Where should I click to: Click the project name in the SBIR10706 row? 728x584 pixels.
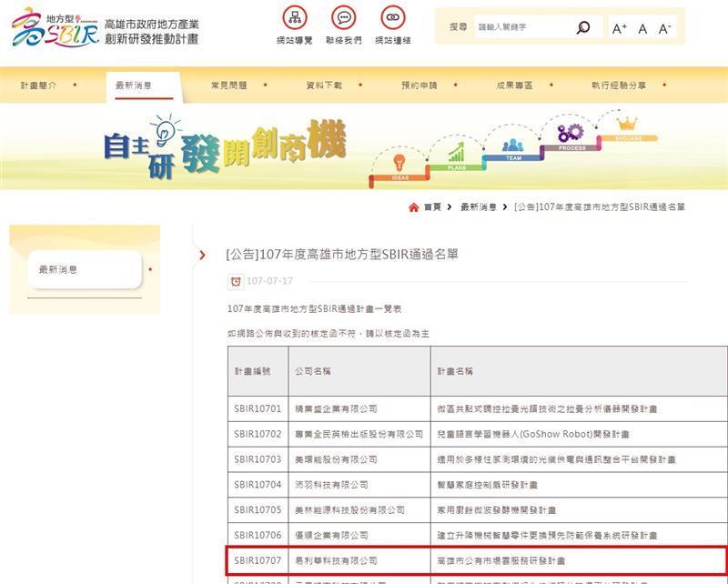coord(548,535)
